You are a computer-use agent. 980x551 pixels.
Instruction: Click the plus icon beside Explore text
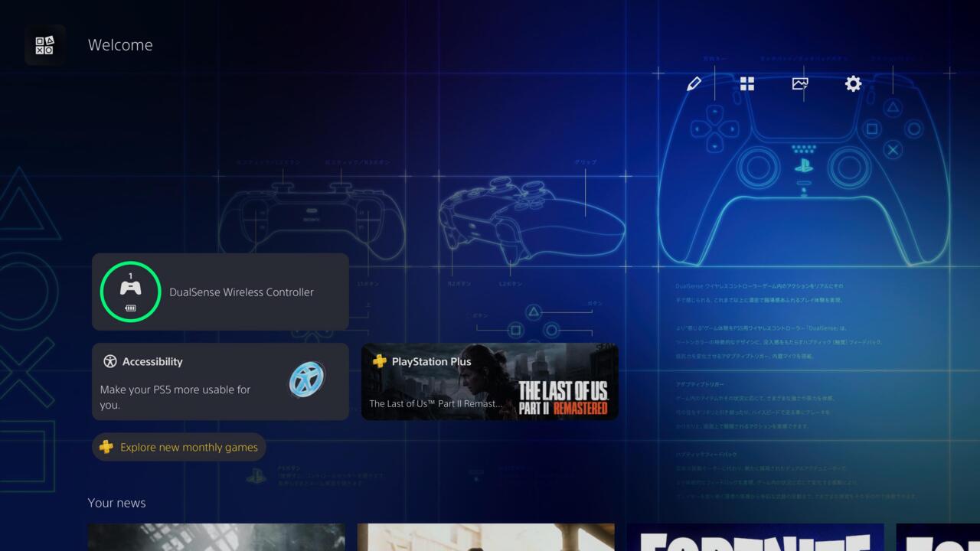[x=106, y=447]
